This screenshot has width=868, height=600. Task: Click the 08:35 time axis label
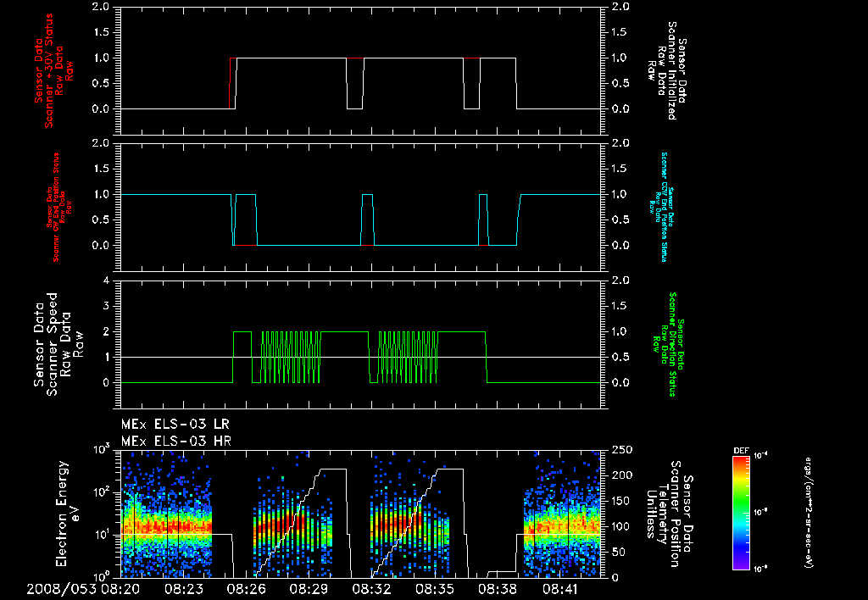pyautogui.click(x=435, y=590)
